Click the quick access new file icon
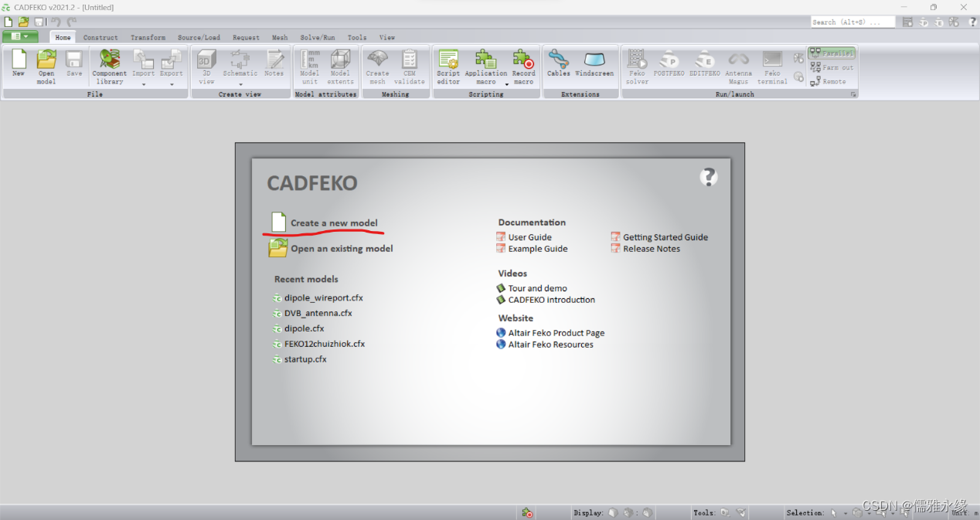 pyautogui.click(x=9, y=22)
